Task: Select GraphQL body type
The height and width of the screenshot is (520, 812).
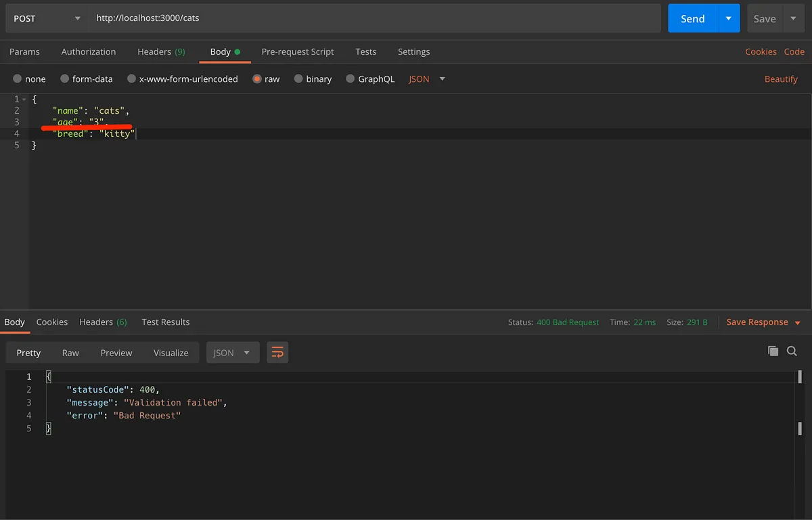Action: click(x=370, y=79)
